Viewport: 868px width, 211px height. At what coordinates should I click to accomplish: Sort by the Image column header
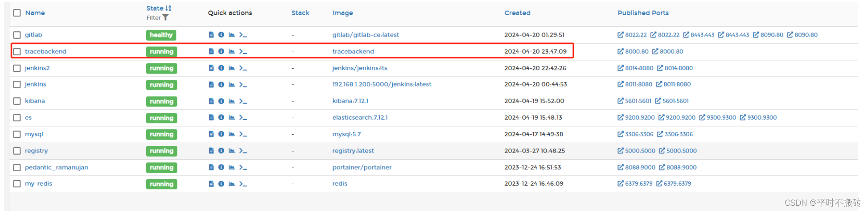(342, 13)
